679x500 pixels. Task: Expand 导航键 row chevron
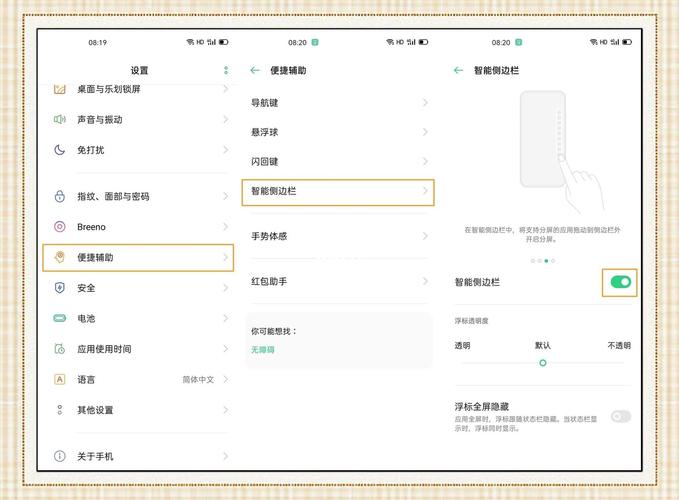pos(425,103)
